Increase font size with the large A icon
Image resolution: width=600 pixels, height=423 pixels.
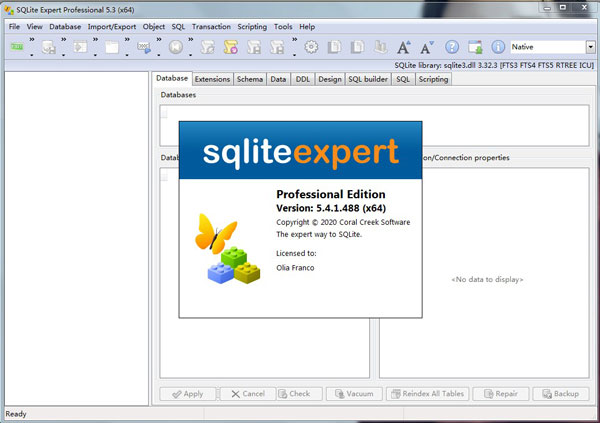click(403, 47)
